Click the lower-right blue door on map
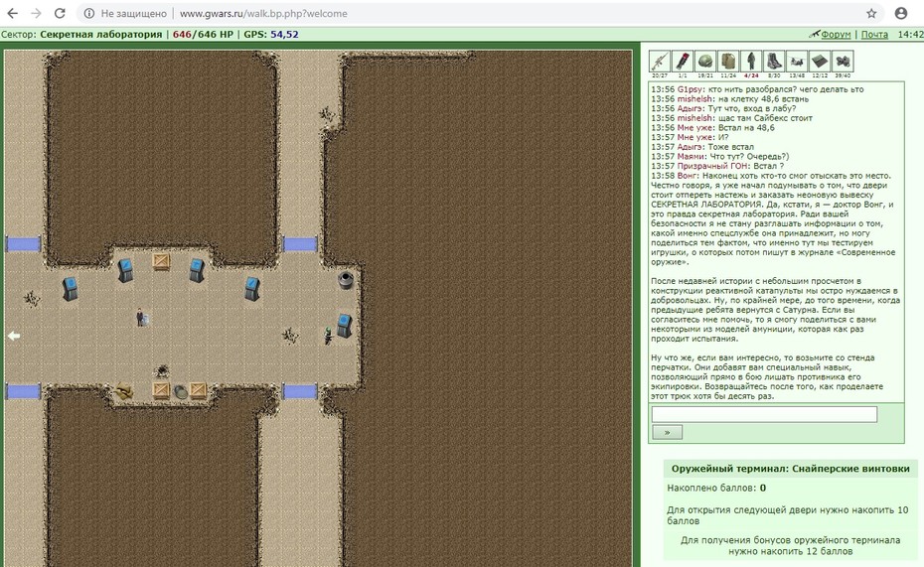This screenshot has width=924, height=567. click(x=300, y=391)
